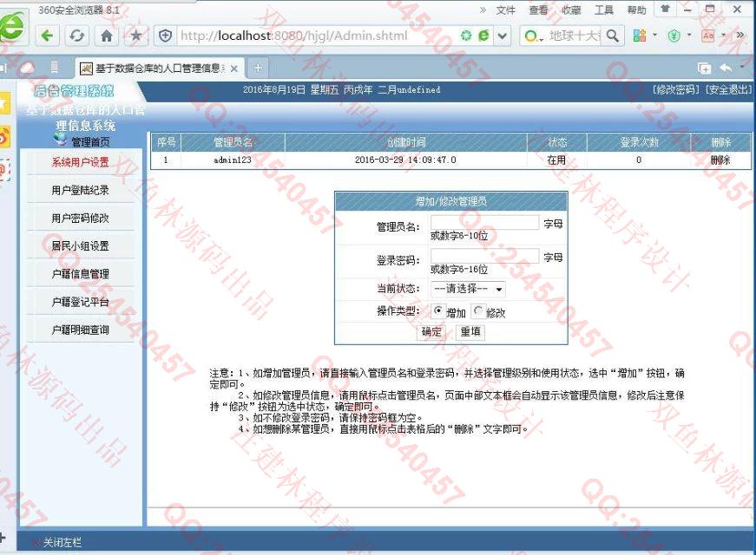Click the cloud icon on tab bar
This screenshot has height=555, width=756.
(27, 68)
